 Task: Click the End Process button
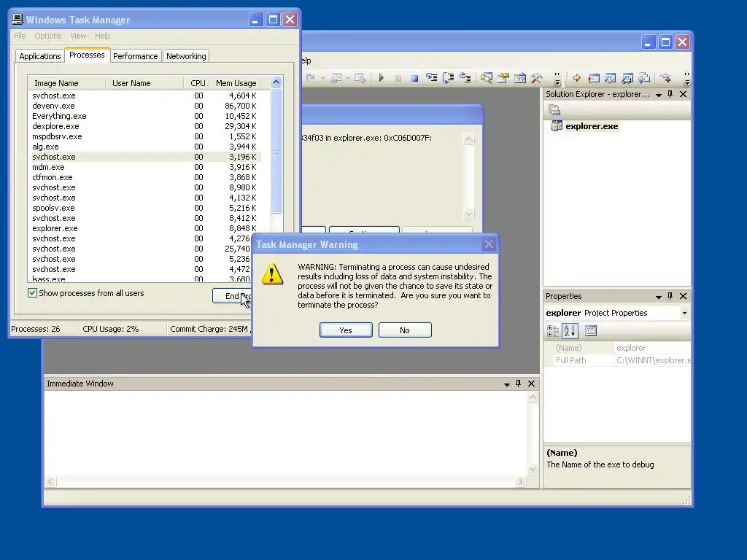(x=232, y=296)
